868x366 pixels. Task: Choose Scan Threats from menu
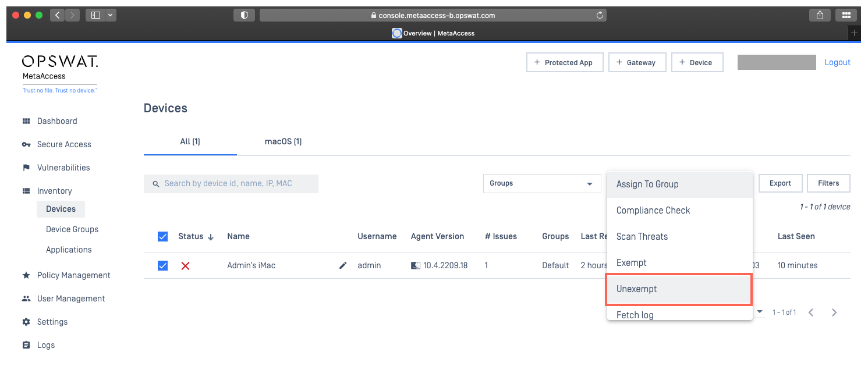(680, 237)
